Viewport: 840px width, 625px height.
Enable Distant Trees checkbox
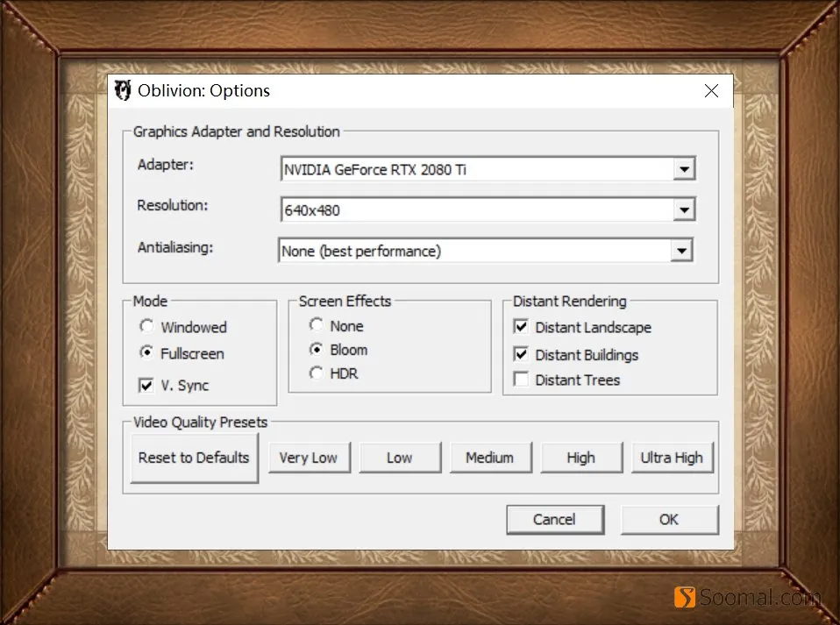521,380
